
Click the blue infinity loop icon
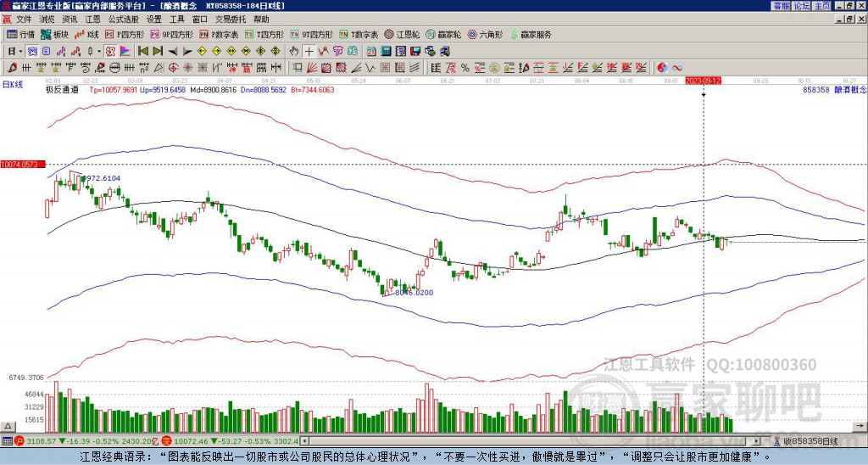[x=677, y=68]
